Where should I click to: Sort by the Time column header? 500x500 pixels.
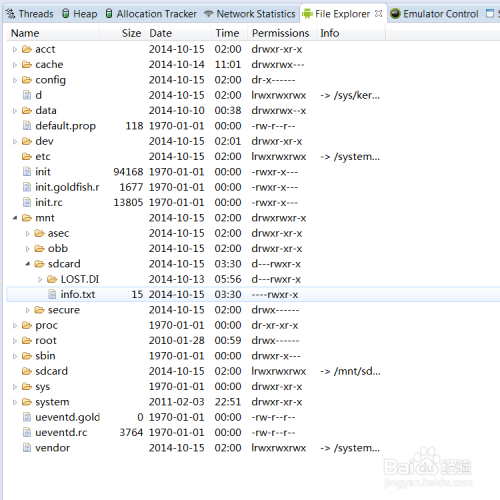[230, 33]
